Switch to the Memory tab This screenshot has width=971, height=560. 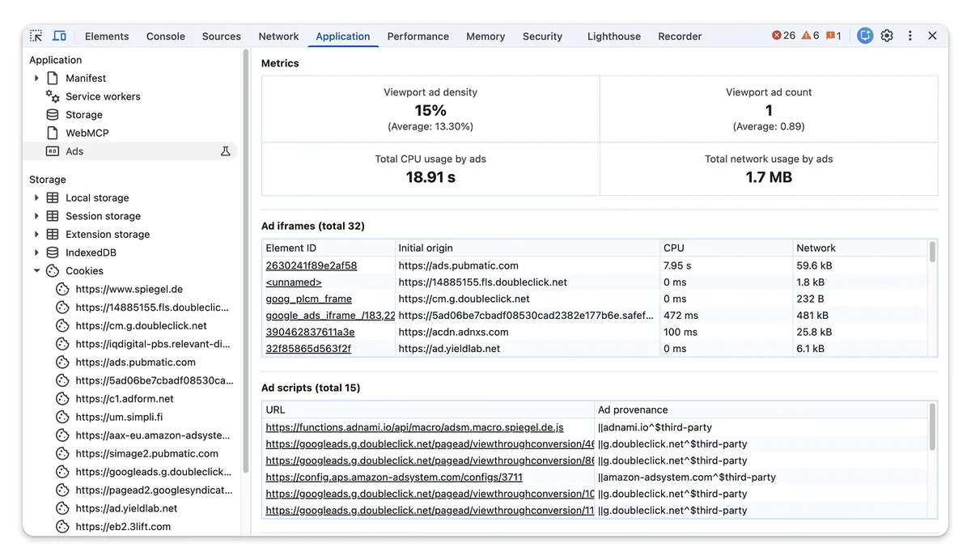coord(485,36)
